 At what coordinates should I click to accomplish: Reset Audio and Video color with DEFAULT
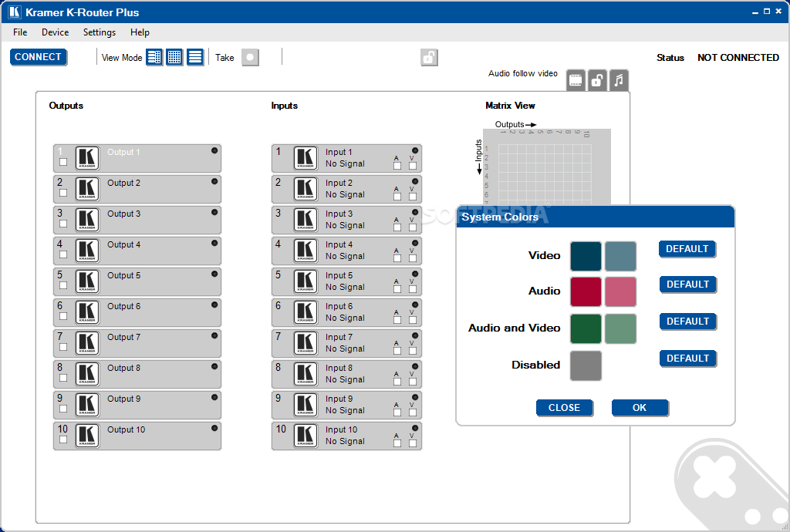pos(687,322)
